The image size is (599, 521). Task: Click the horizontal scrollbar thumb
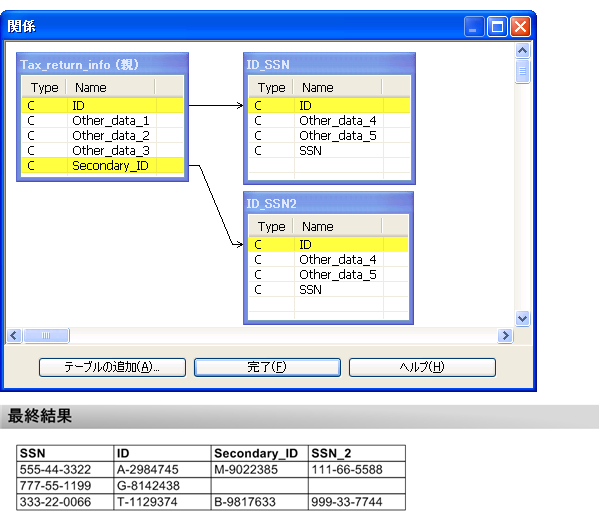46,336
